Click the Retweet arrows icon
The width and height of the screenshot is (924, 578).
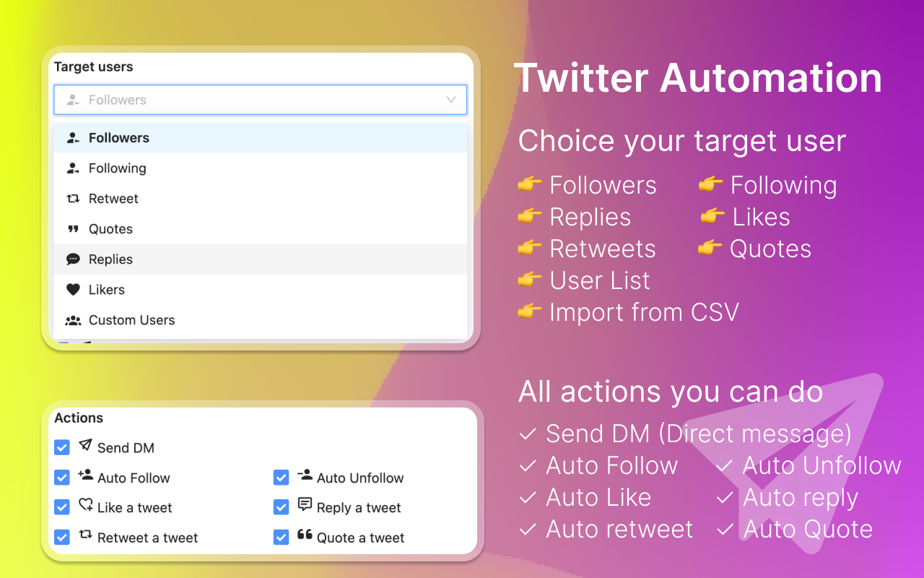[72, 198]
